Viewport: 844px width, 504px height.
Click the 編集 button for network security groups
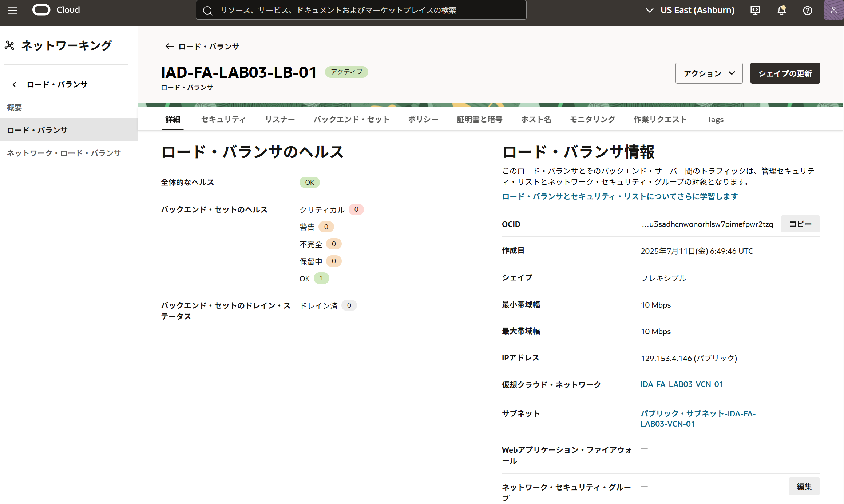coord(804,487)
